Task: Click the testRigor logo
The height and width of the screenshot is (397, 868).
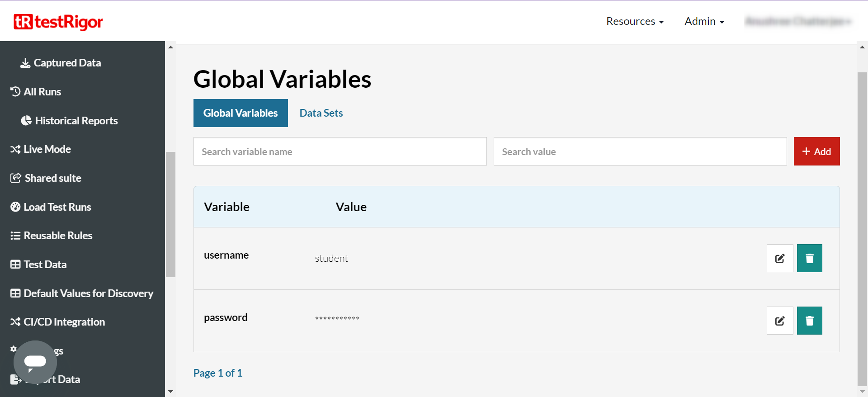Action: pos(58,22)
